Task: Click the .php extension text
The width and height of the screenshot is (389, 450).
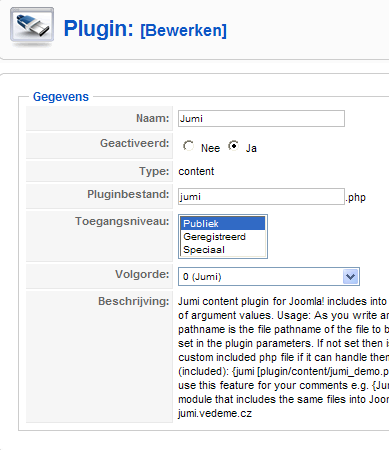Action: coord(356,197)
